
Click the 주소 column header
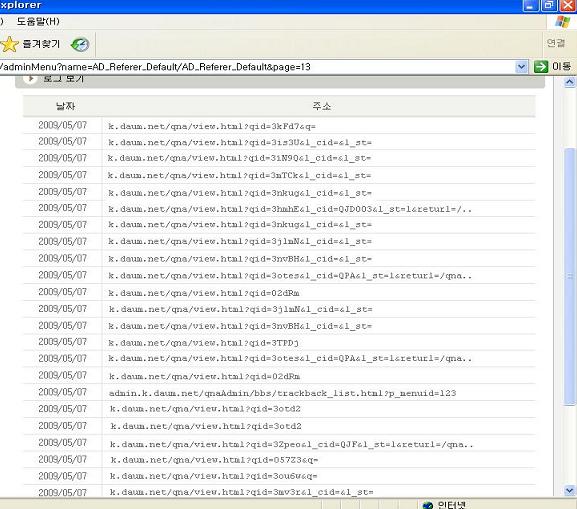tap(322, 106)
